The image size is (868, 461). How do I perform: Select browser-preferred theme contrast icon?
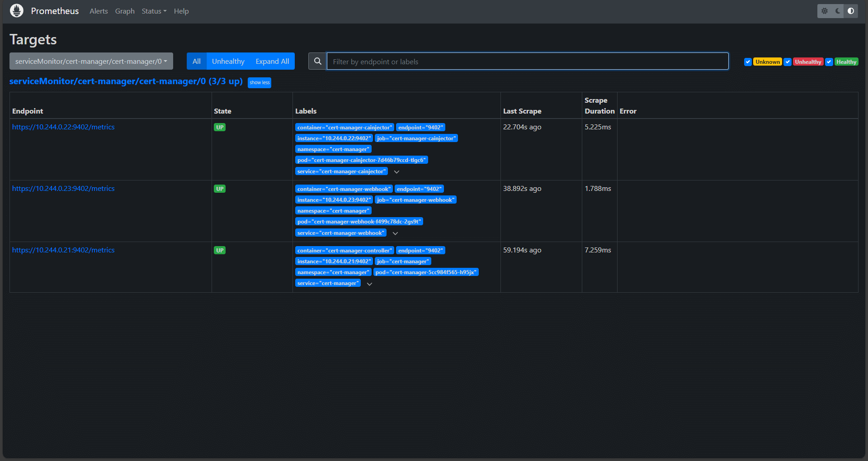(851, 11)
